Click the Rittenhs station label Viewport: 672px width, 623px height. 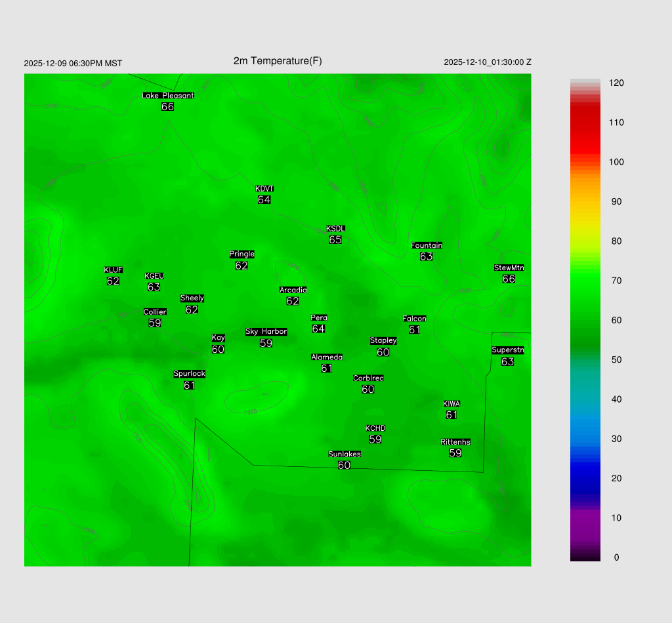coord(455,442)
